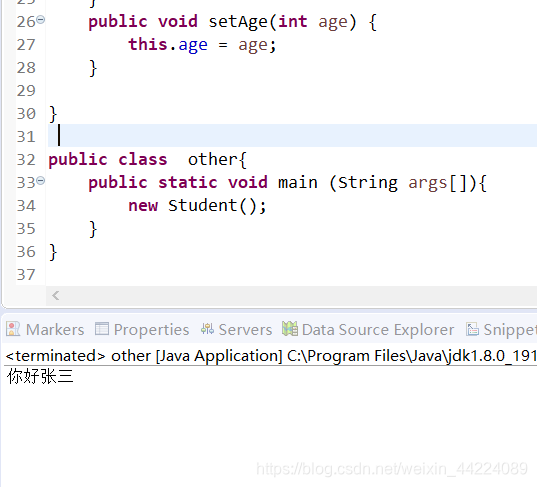The width and height of the screenshot is (537, 487).
Task: Click 'this.age = age;' statement
Action: [x=202, y=45]
